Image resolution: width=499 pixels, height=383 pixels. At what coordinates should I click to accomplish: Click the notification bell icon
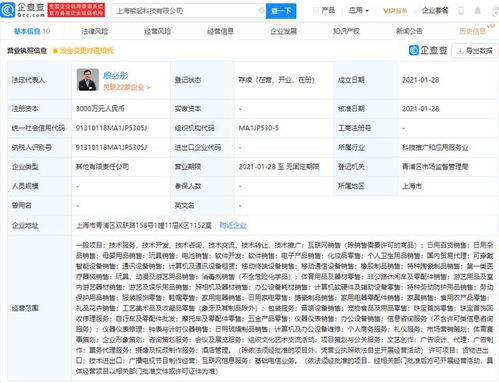point(478,11)
